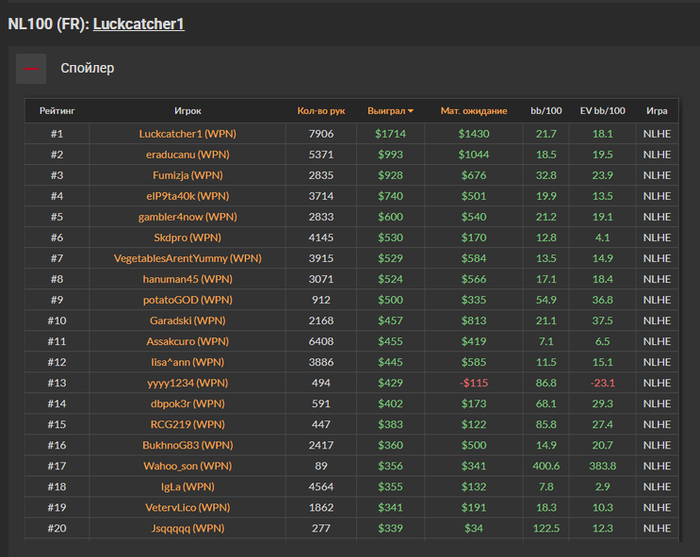The width and height of the screenshot is (700, 557).
Task: Open player IgLa (WPN)
Action: [188, 486]
